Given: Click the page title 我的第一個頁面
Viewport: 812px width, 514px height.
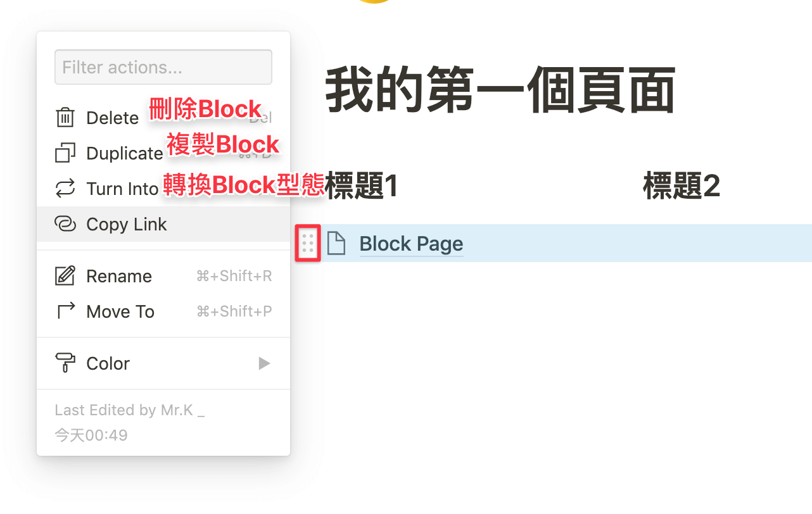Looking at the screenshot, I should tap(500, 92).
